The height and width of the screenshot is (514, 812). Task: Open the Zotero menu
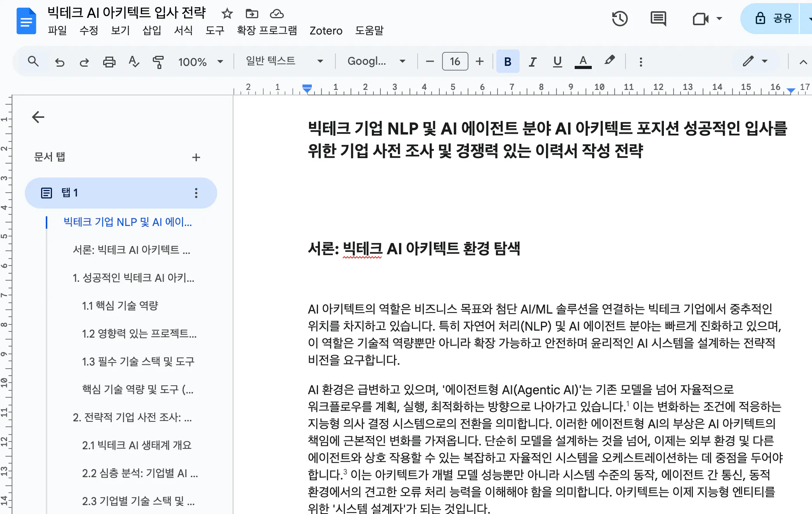pos(326,31)
